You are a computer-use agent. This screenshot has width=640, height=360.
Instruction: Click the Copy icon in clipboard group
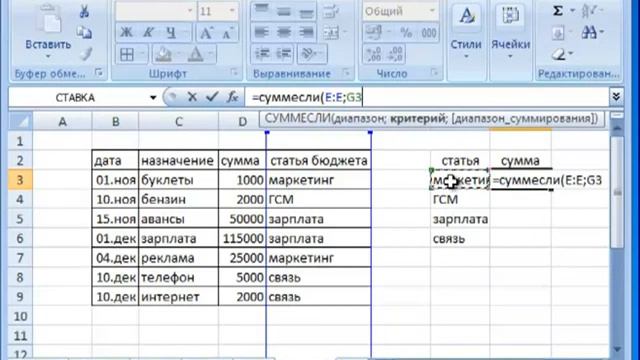pyautogui.click(x=84, y=33)
